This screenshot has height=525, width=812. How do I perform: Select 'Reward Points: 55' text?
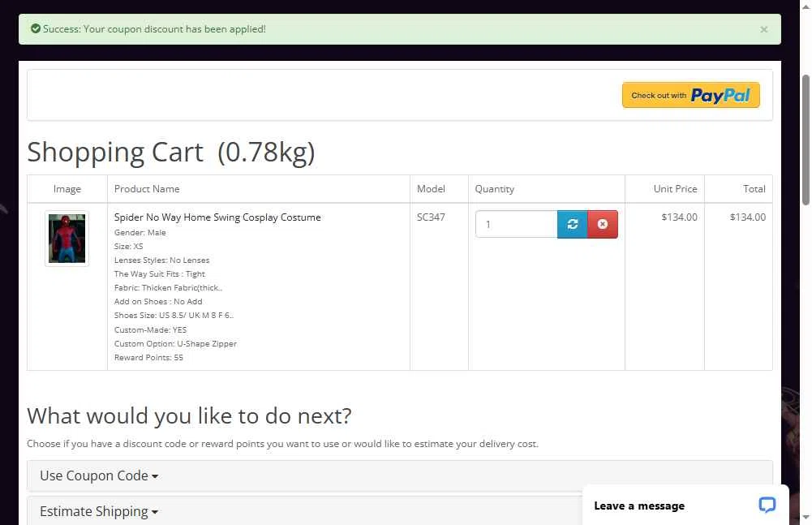[148, 358]
